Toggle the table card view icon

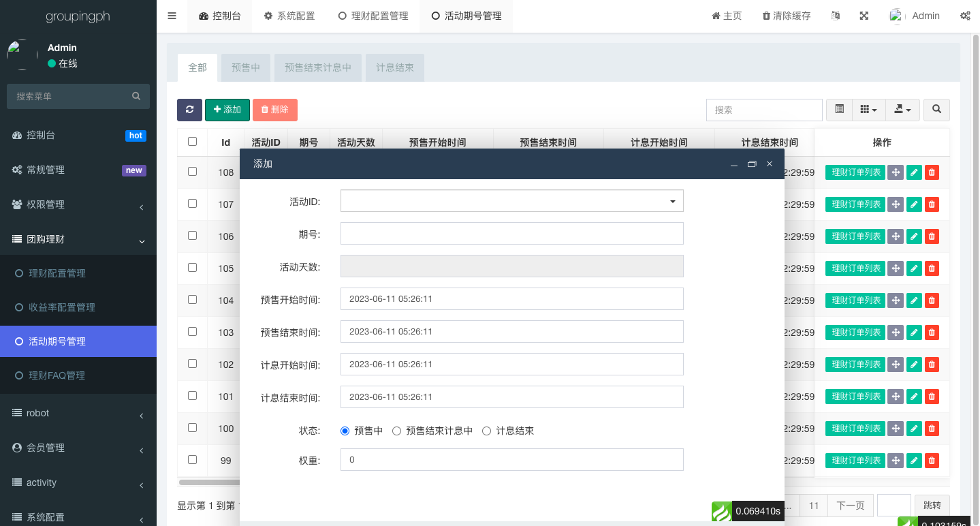coord(839,110)
